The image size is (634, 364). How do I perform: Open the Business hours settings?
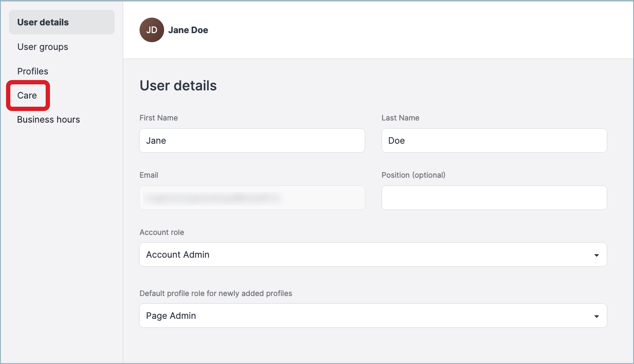coord(48,119)
